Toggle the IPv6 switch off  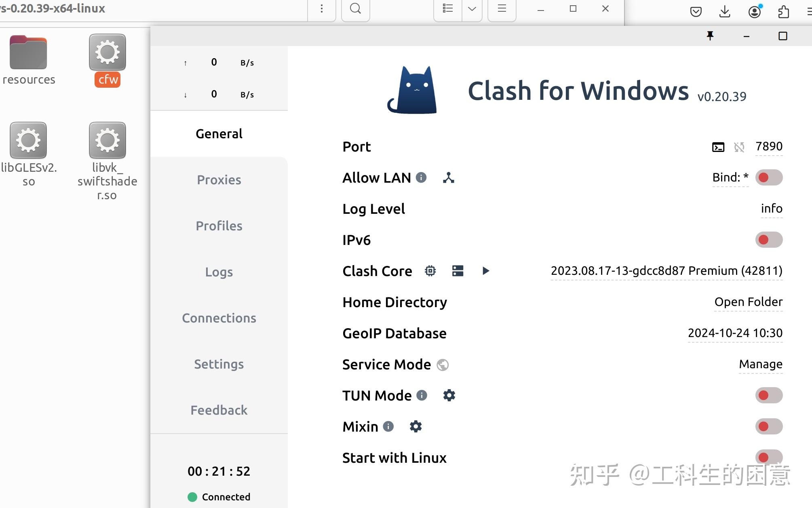(768, 240)
